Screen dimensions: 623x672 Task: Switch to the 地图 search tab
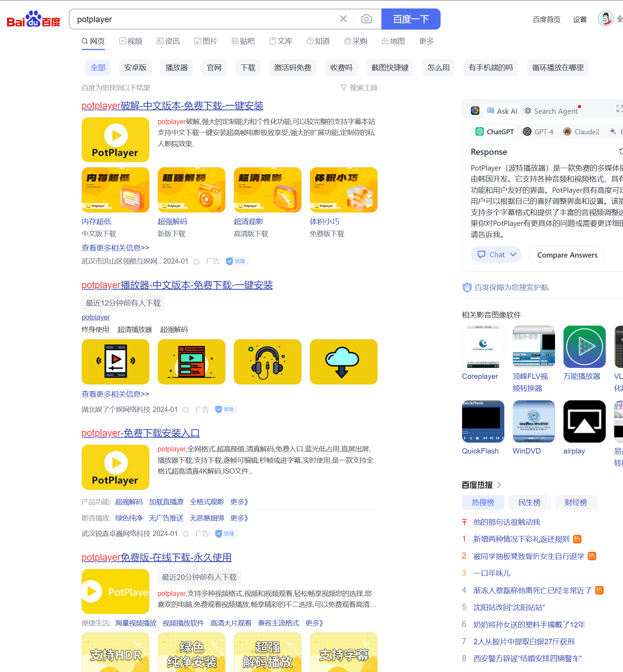pyautogui.click(x=393, y=41)
